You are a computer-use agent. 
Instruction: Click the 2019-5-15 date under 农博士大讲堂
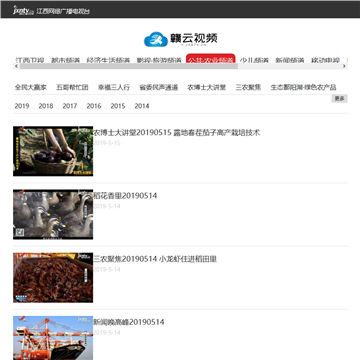pos(107,143)
